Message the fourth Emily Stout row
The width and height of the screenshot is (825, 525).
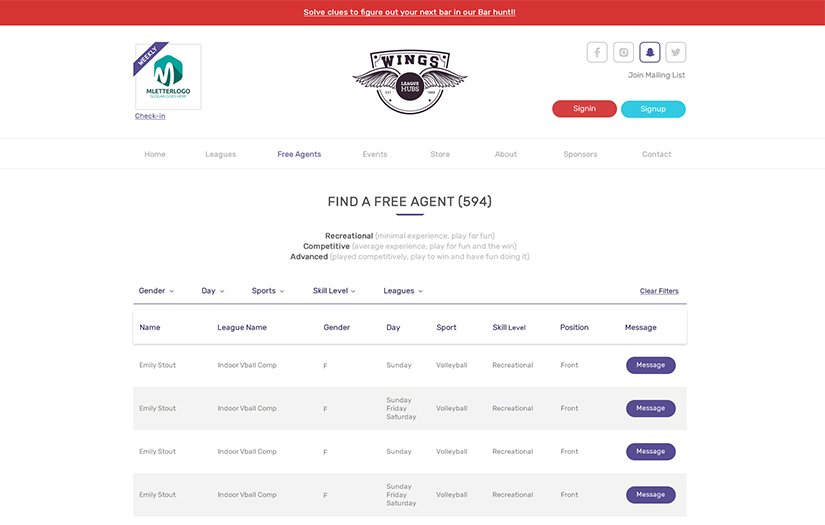click(x=650, y=494)
